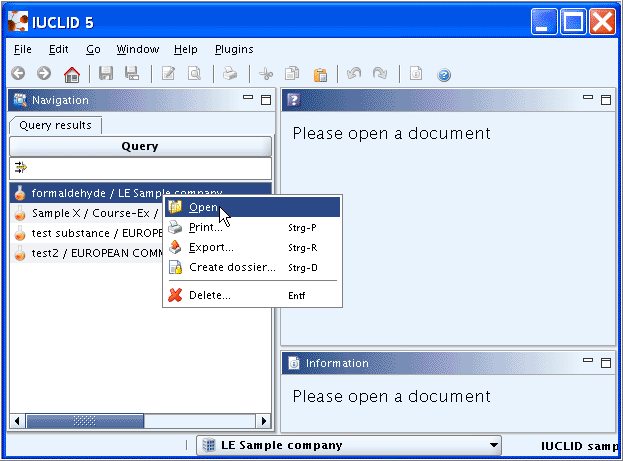Maximize the document panel
This screenshot has height=461, width=623.
tap(606, 100)
